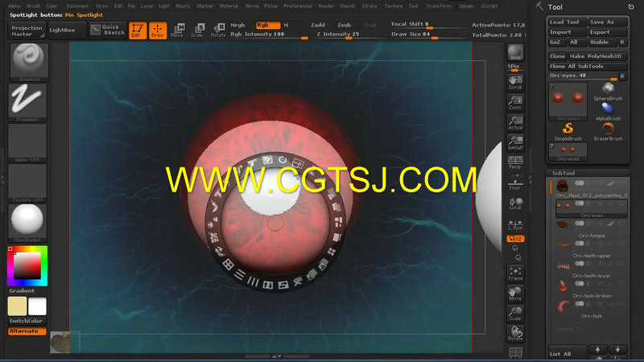Open the Alpha Off picker

[27, 142]
